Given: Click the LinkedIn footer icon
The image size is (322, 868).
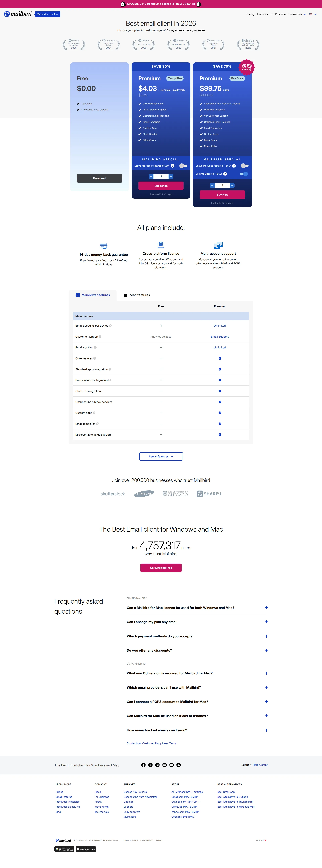Looking at the screenshot, I should [x=165, y=765].
